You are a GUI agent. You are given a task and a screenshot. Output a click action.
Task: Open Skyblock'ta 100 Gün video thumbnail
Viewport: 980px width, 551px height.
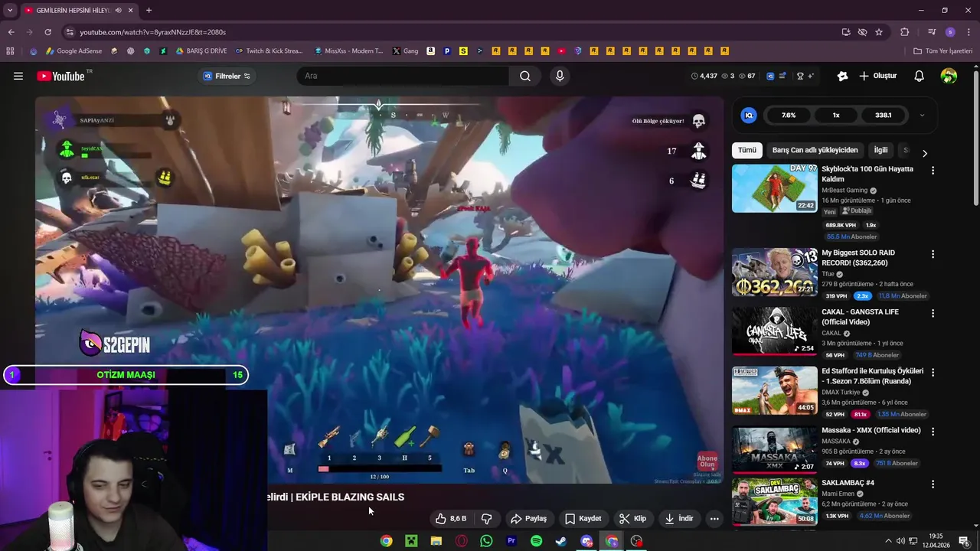[774, 188]
